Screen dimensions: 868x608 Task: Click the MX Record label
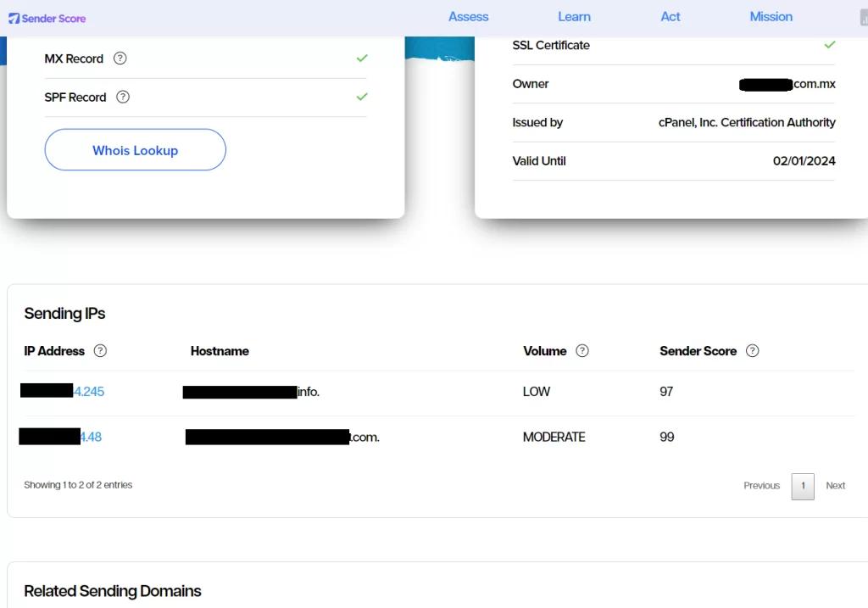[74, 59]
